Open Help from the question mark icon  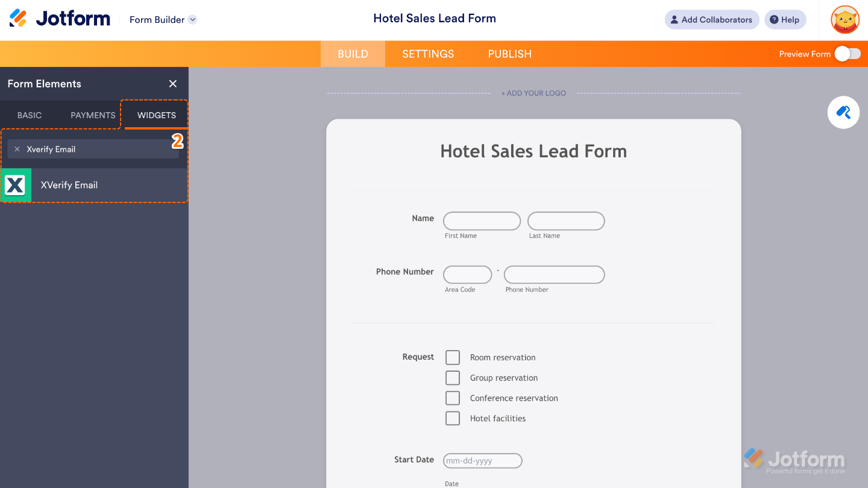point(785,19)
